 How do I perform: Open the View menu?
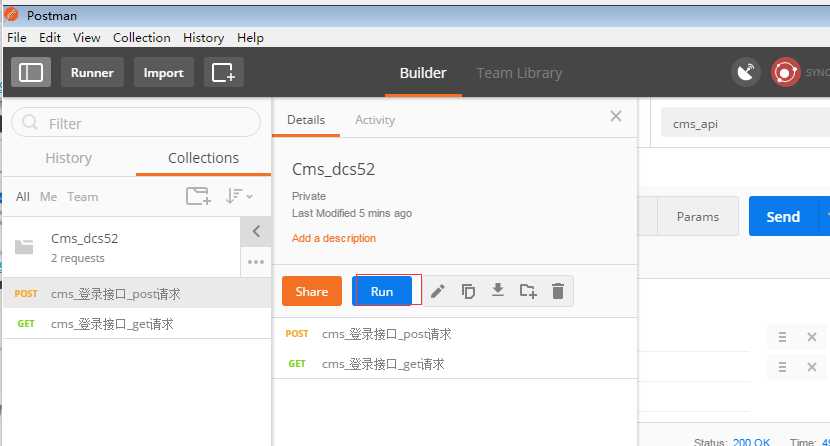[x=87, y=38]
